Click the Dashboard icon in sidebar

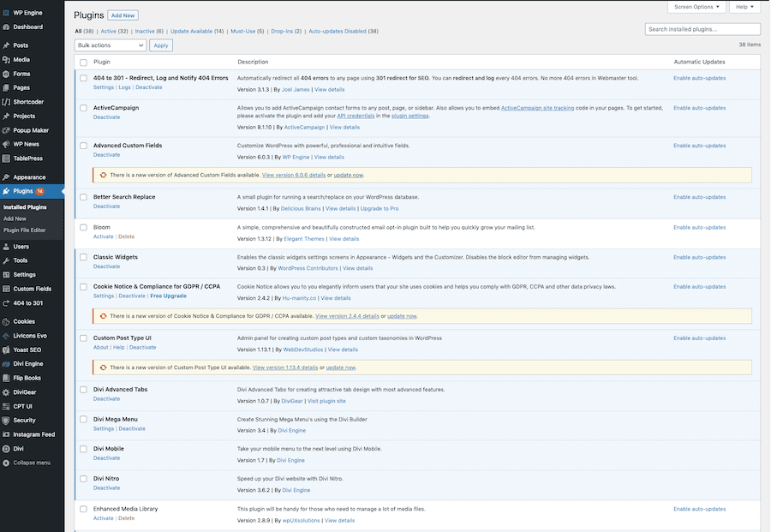point(6,27)
